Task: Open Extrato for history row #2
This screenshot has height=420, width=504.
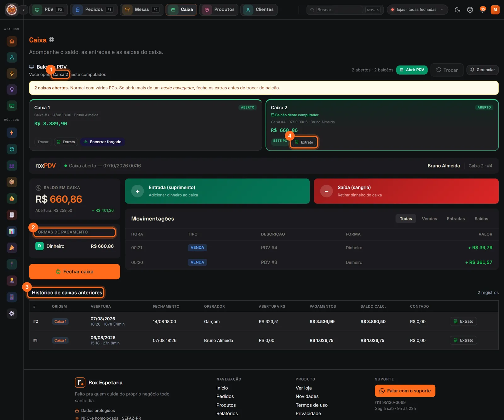Action: [463, 321]
